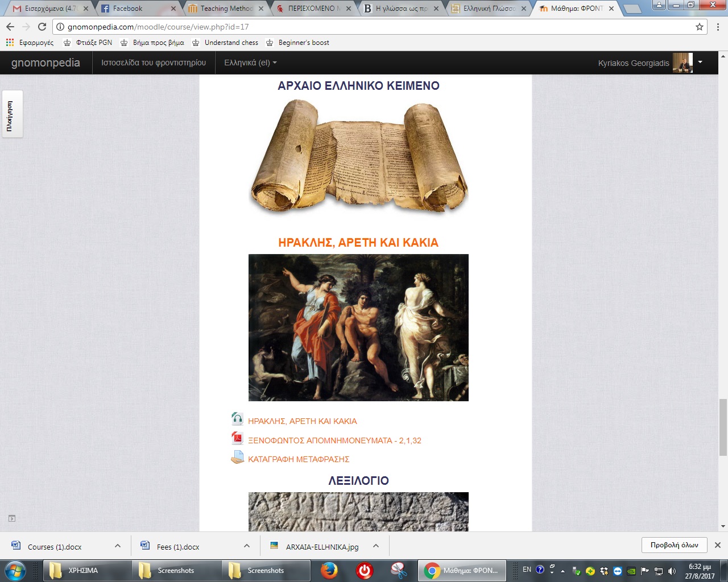Open the ΚΑΤΑΓΡΑΦΗ ΜΕΤΑΦΡΑΣΗΣ assignment
The image size is (728, 582).
tap(299, 459)
